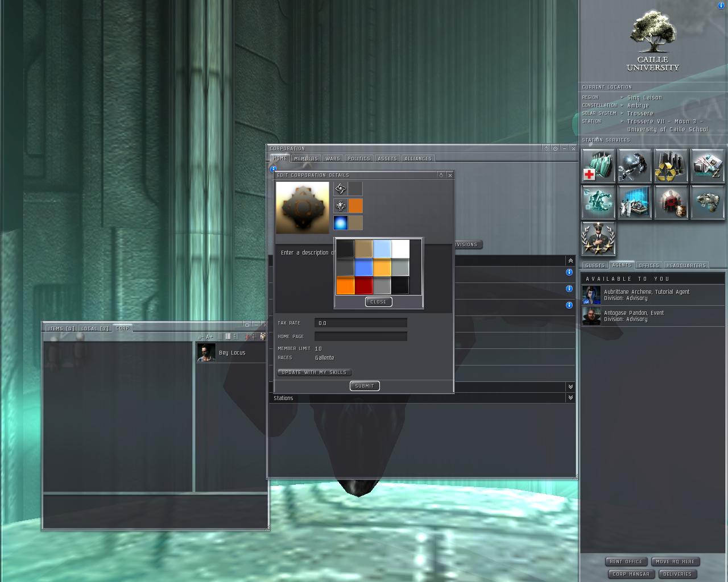Screen dimensions: 728x582
Task: Select the blue glow logo layer icon
Action: pyautogui.click(x=341, y=223)
